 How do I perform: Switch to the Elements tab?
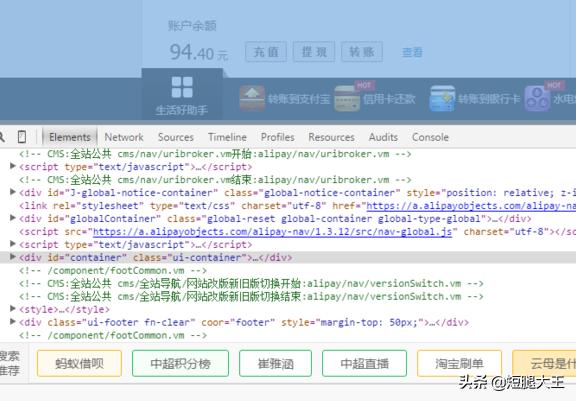coord(70,137)
